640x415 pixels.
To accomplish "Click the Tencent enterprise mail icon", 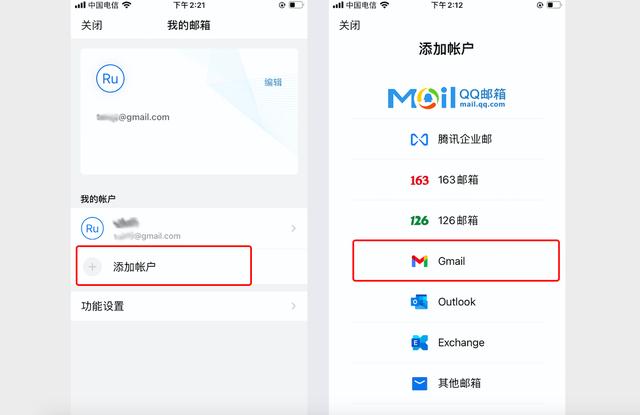I will click(419, 140).
